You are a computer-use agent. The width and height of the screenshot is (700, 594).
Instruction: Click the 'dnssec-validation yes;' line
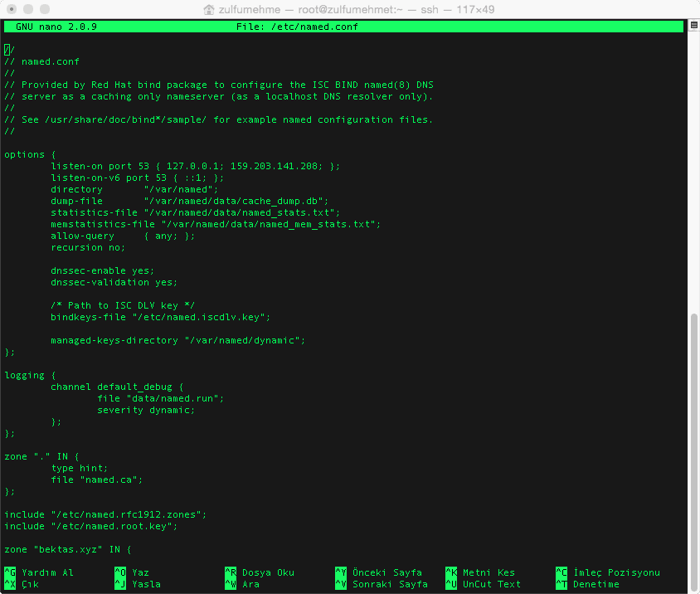114,282
